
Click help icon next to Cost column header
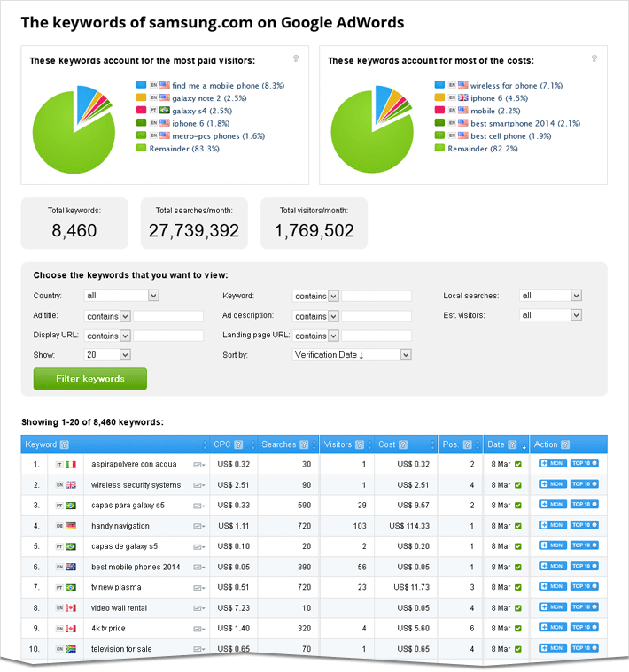coord(403,444)
